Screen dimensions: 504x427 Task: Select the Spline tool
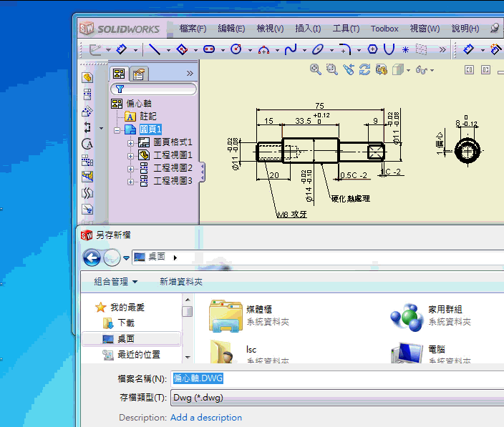(x=291, y=49)
